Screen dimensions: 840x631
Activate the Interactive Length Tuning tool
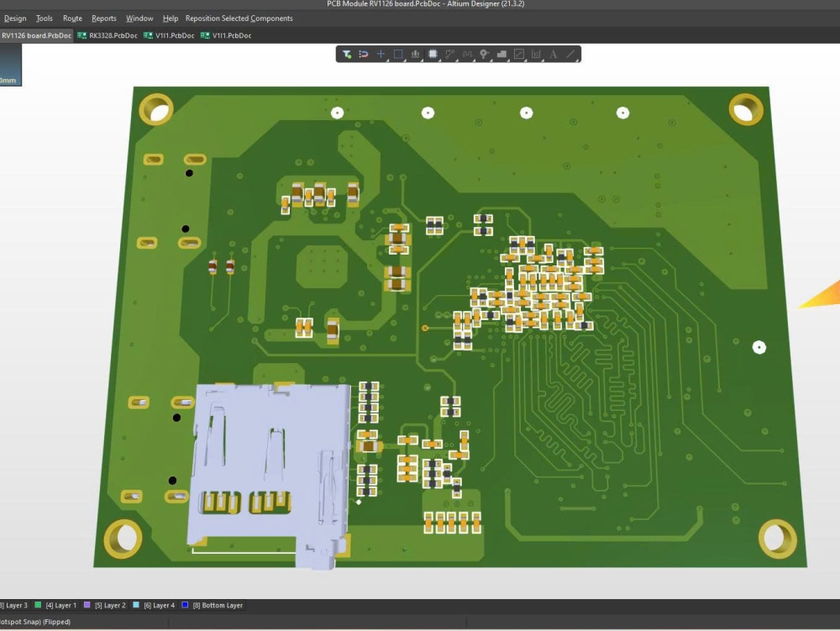click(x=467, y=54)
